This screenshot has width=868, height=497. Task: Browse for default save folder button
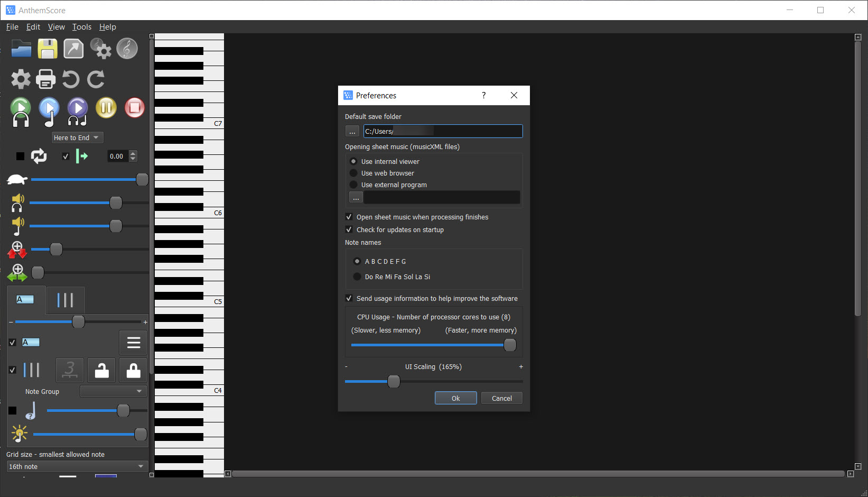[x=352, y=131]
